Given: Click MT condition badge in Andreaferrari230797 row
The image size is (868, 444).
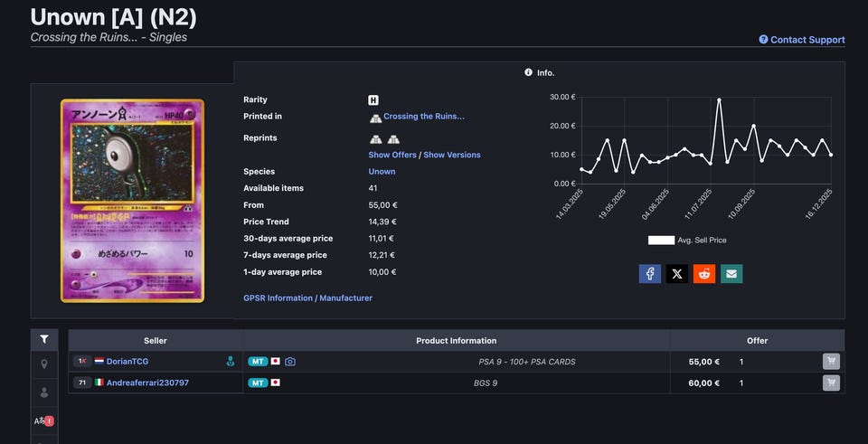Looking at the screenshot, I should [258, 383].
